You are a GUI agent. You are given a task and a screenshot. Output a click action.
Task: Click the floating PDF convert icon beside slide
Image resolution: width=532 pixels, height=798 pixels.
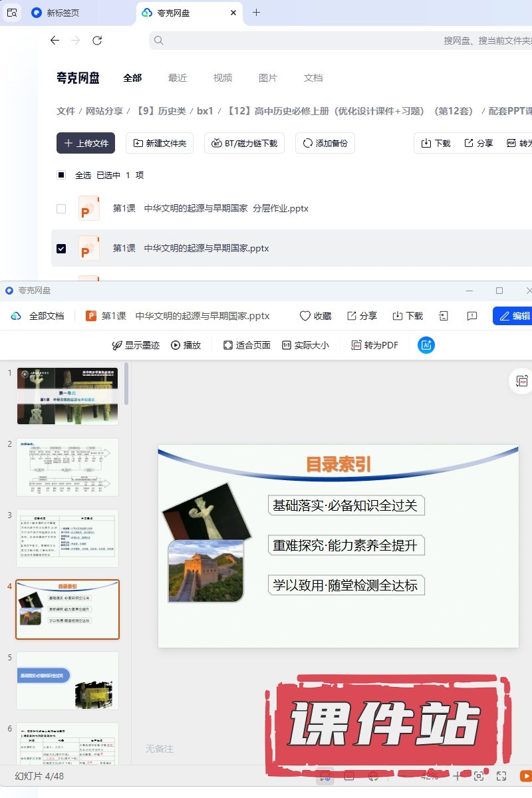(521, 381)
